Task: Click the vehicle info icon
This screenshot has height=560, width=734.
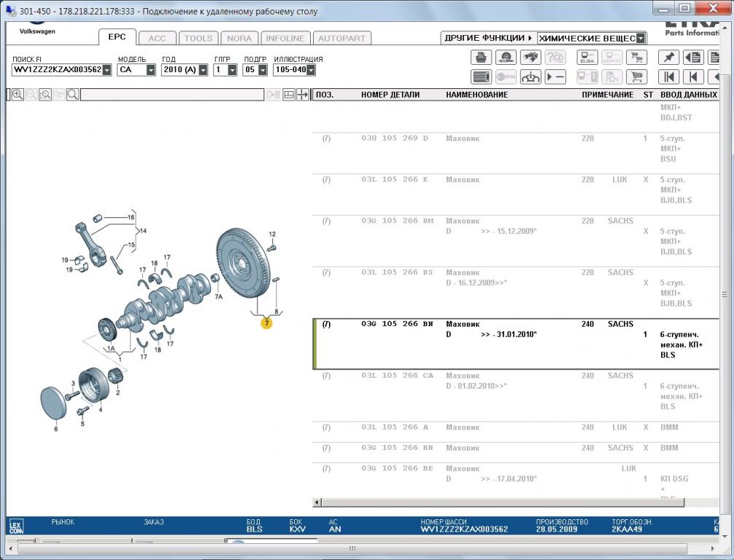Action: click(530, 77)
